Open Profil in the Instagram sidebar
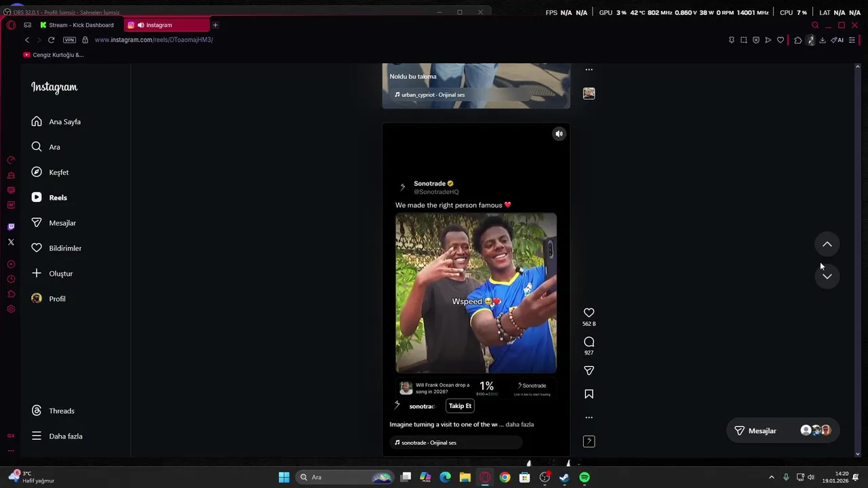The width and height of the screenshot is (868, 488). pos(48,299)
